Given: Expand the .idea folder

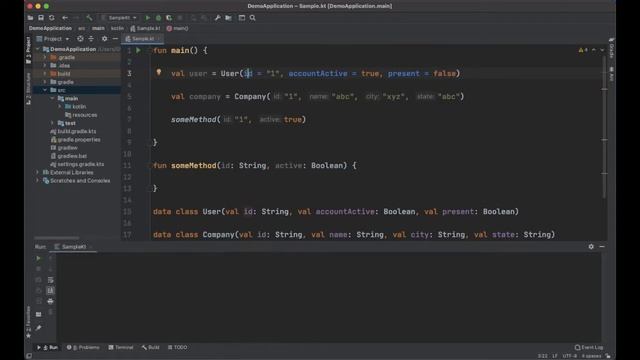Looking at the screenshot, I should (x=45, y=66).
